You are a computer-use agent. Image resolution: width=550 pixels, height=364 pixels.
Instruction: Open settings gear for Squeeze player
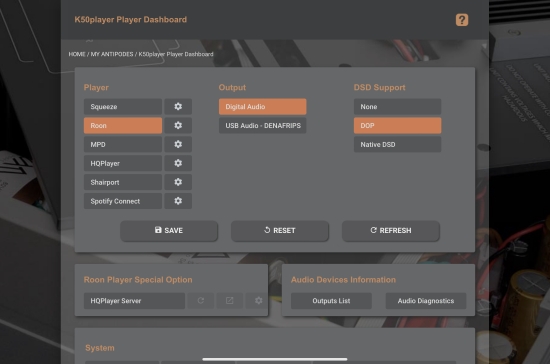178,107
